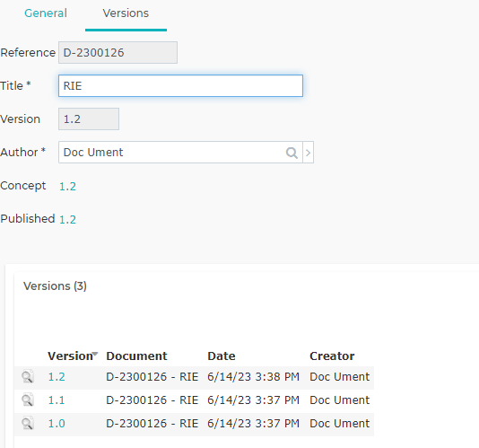Click the sort arrow beside Version header
This screenshot has width=479, height=448.
point(95,354)
